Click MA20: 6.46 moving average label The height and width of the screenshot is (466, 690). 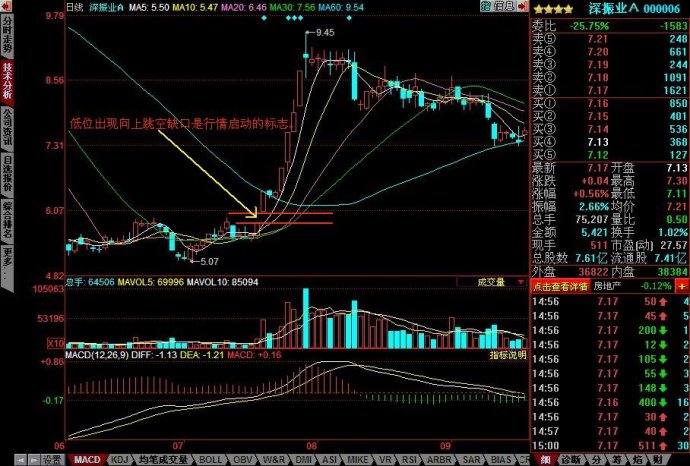pyautogui.click(x=244, y=7)
